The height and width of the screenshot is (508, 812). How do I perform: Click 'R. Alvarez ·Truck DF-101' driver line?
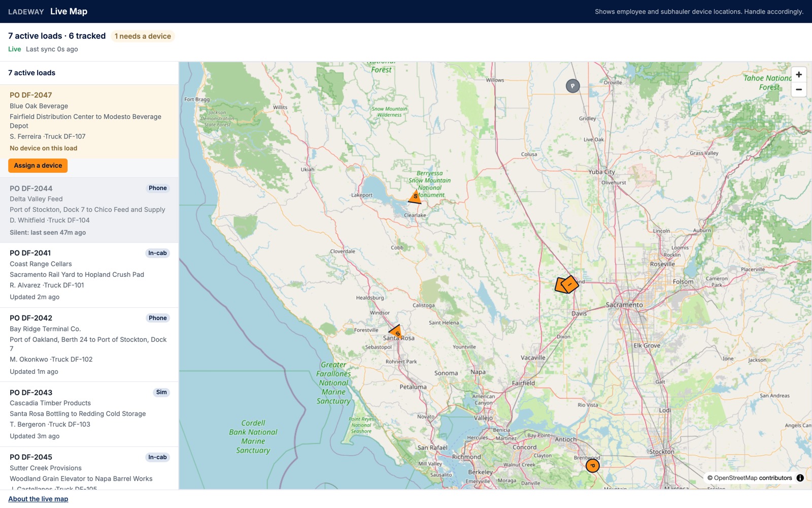pos(47,285)
